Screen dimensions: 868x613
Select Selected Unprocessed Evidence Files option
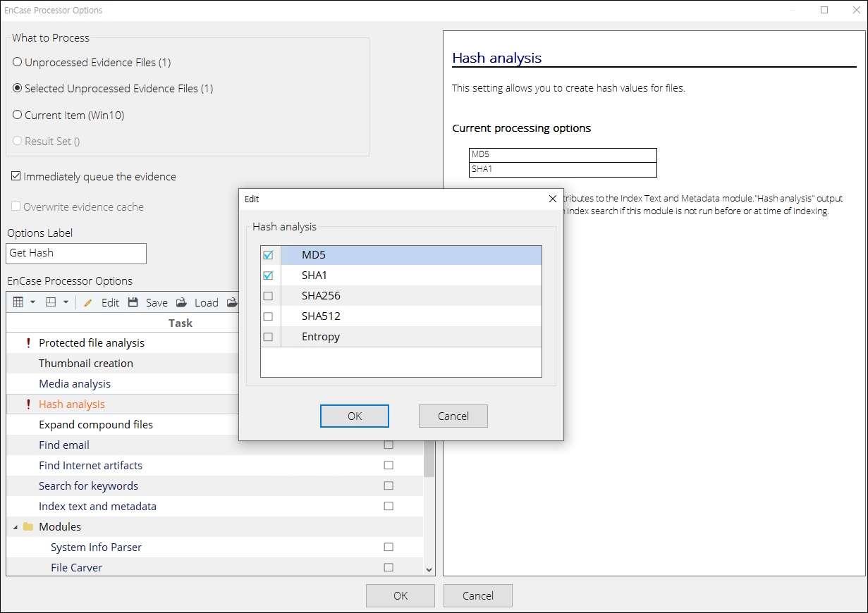click(18, 88)
